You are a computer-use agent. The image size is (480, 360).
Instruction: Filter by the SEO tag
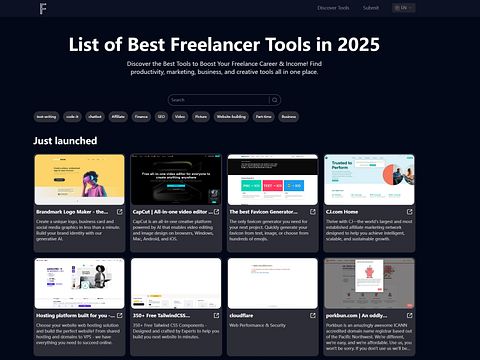click(161, 117)
